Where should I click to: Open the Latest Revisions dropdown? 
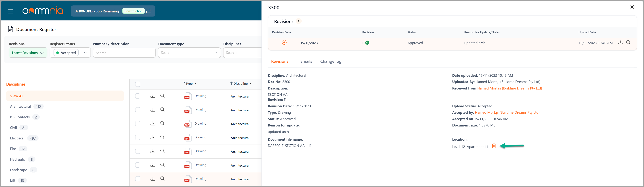[x=28, y=53]
